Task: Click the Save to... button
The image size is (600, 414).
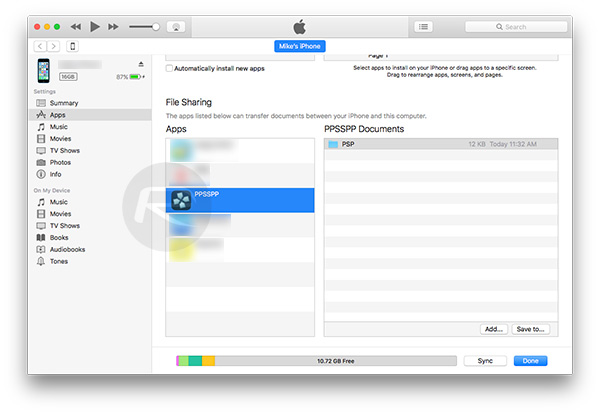Action: [x=530, y=328]
